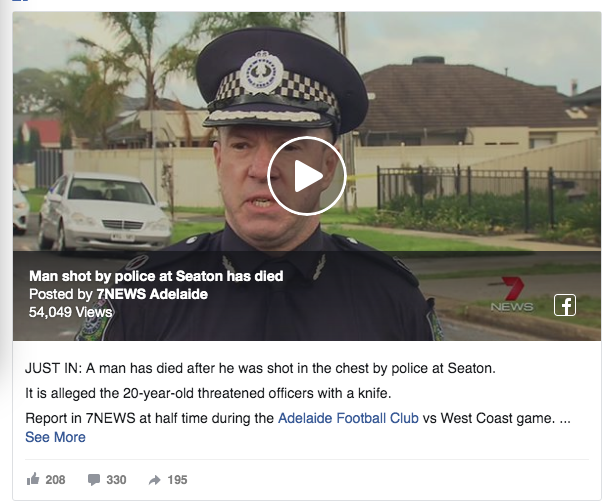Share the post using the arrow icon

coord(155,480)
